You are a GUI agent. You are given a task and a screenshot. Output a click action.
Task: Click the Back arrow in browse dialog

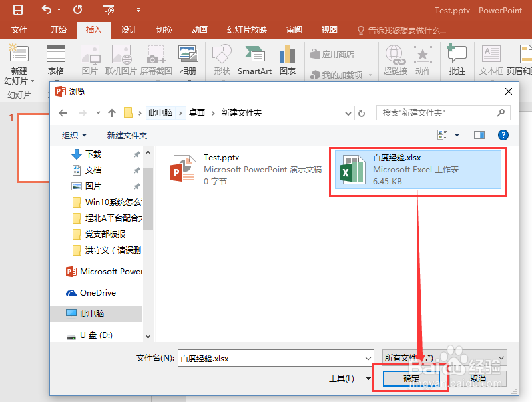[63, 113]
